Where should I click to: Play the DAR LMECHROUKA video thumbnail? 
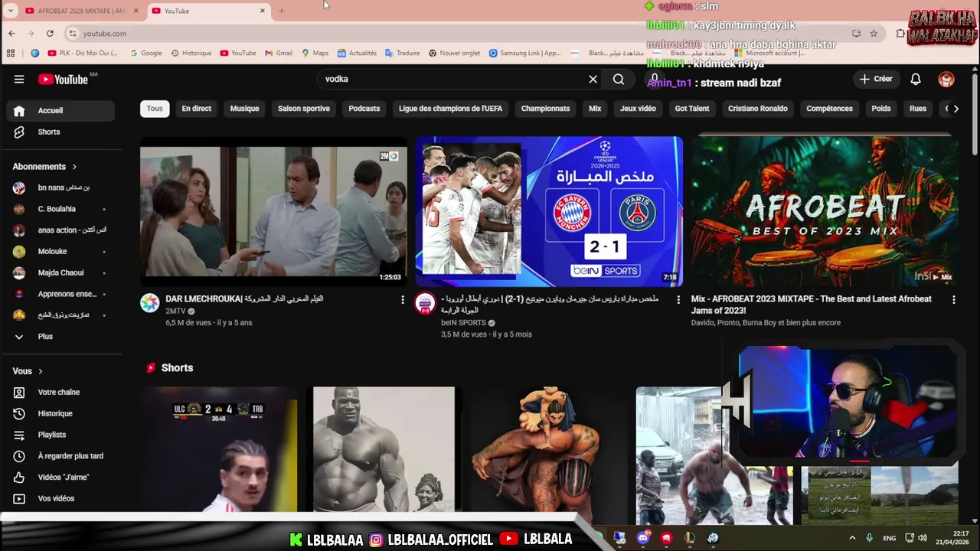tap(273, 211)
